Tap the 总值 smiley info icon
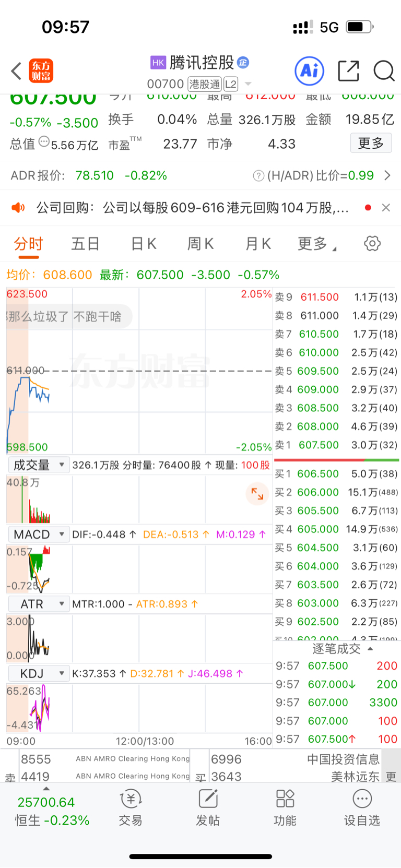 [x=44, y=141]
